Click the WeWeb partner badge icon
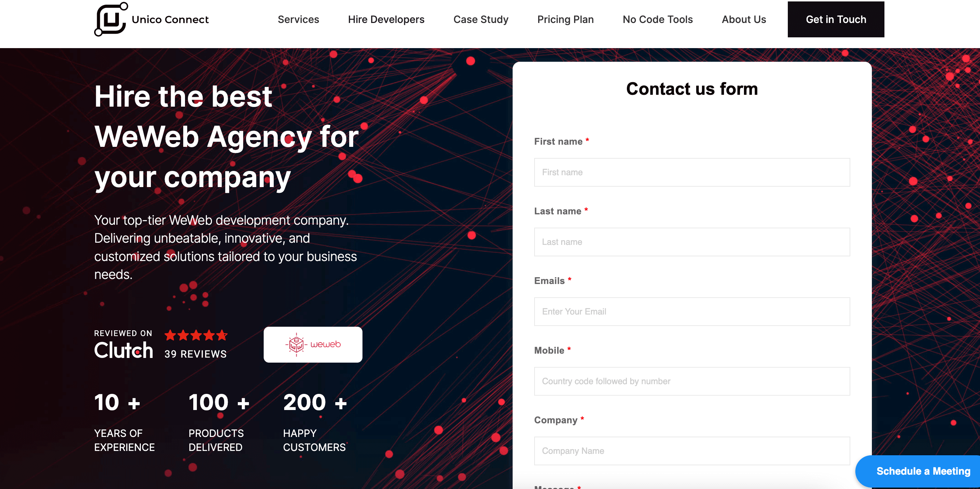Screen dimensions: 980x489 pyautogui.click(x=312, y=344)
